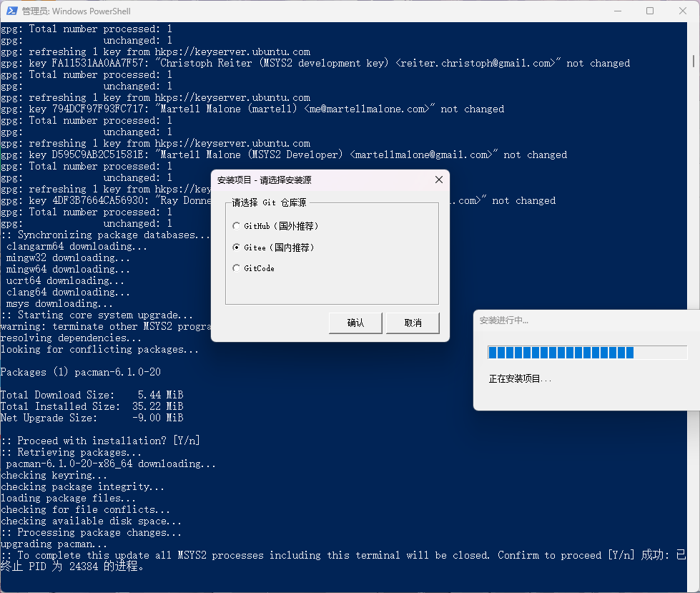This screenshot has height=593, width=700.
Task: Click the 管理员: Windows PowerShell title text
Action: pos(77,11)
